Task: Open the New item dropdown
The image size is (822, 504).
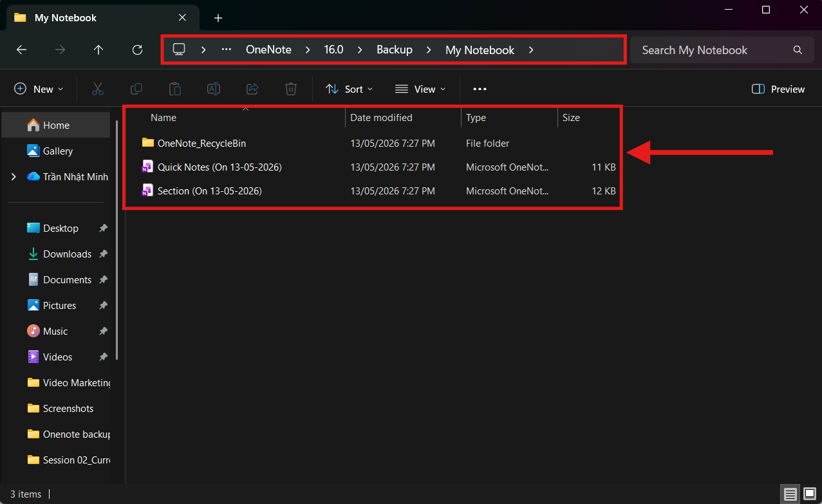Action: [x=39, y=89]
